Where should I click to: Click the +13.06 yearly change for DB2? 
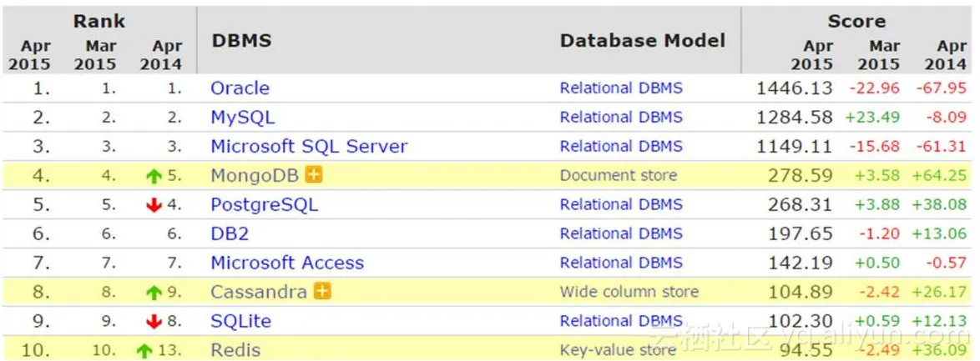(x=939, y=233)
